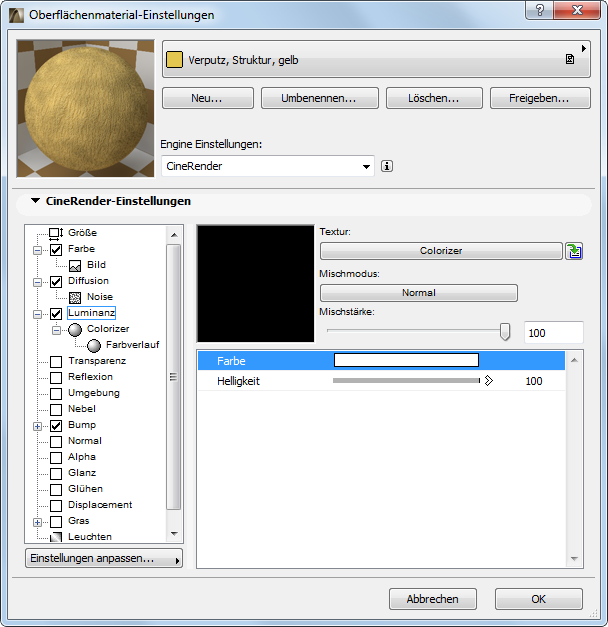
Task: Toggle the Farbe channel checkbox
Action: tap(56, 250)
